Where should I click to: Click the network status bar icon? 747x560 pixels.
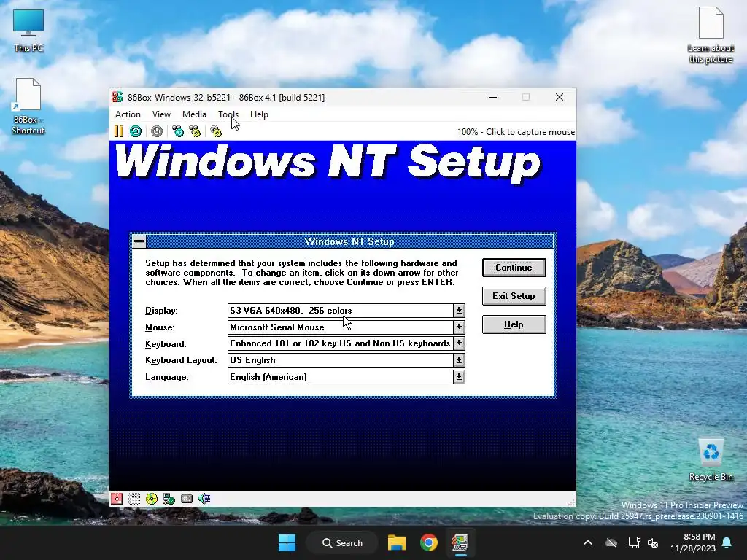169,499
